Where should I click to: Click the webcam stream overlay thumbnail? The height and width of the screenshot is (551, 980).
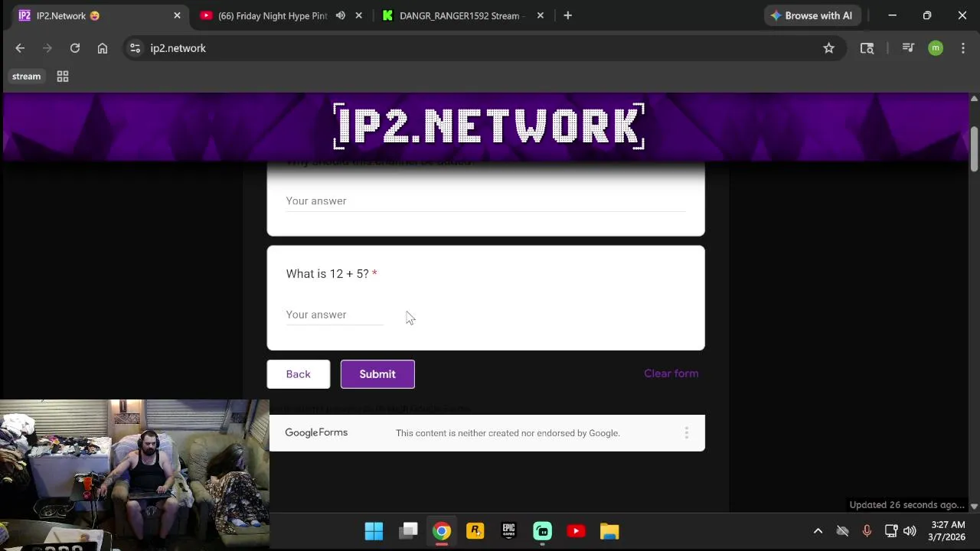tap(135, 475)
